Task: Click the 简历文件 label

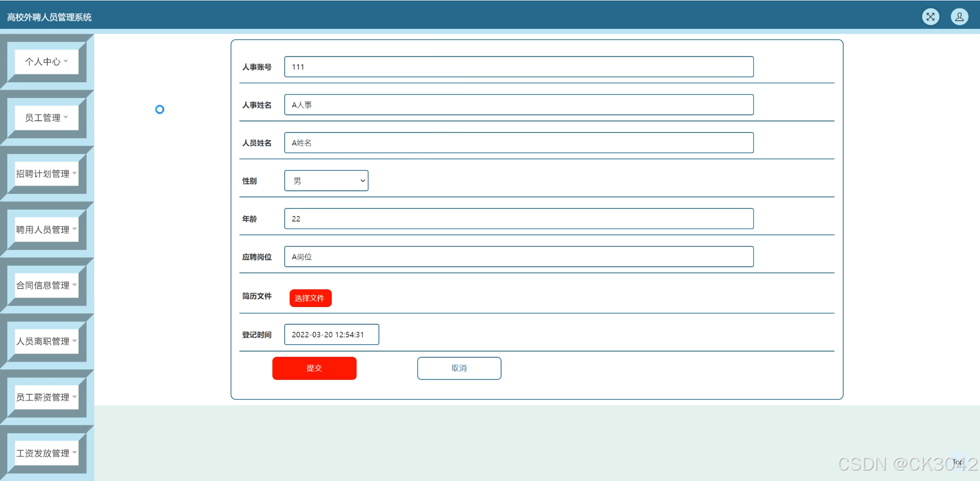Action: [x=257, y=296]
